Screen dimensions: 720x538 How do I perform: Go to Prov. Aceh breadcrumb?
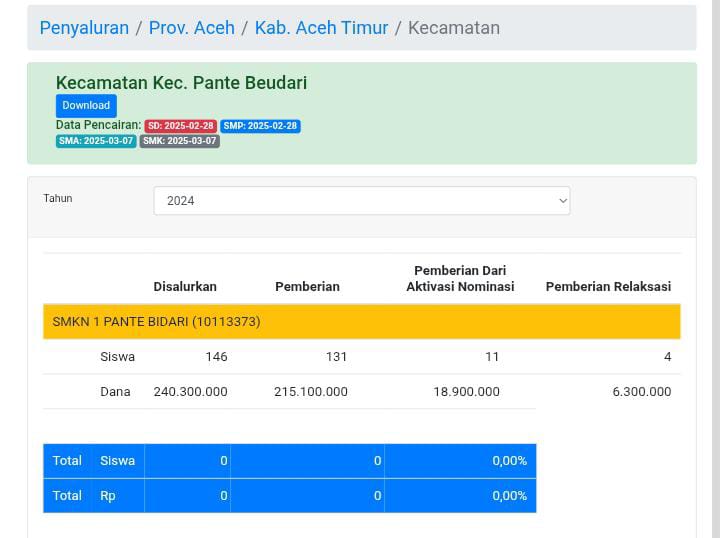[x=192, y=28]
